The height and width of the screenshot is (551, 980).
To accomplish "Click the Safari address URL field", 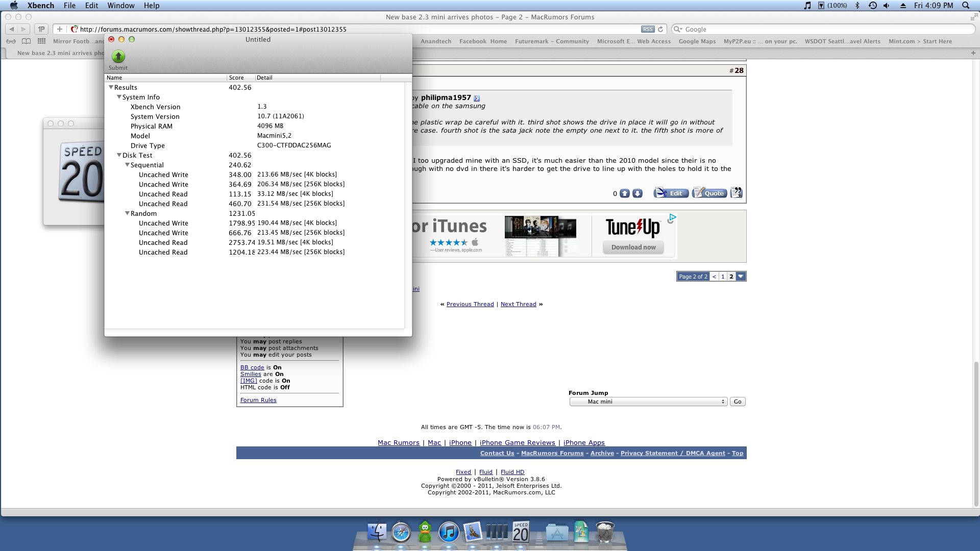I will coord(357,30).
